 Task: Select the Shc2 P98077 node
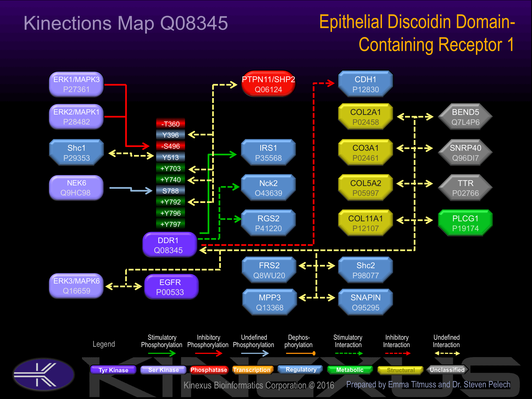point(366,270)
